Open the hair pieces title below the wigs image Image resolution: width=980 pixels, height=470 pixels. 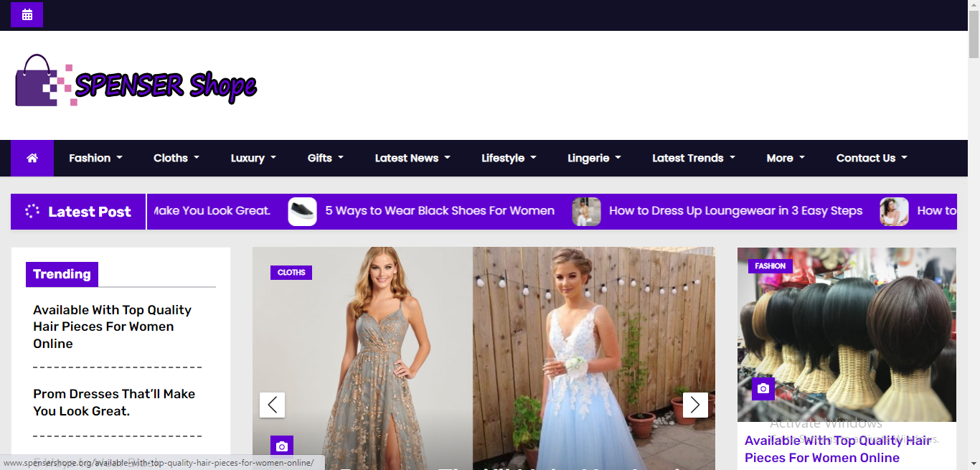838,449
